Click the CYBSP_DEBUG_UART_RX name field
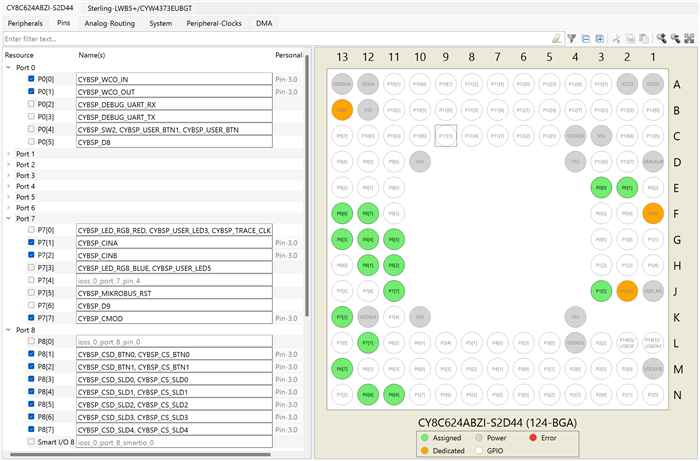 (x=174, y=104)
